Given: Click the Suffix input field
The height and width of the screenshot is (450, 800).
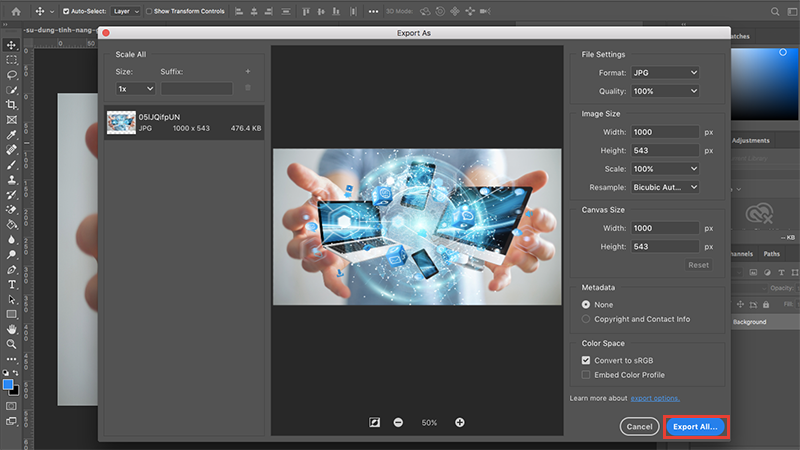Looking at the screenshot, I should (197, 89).
